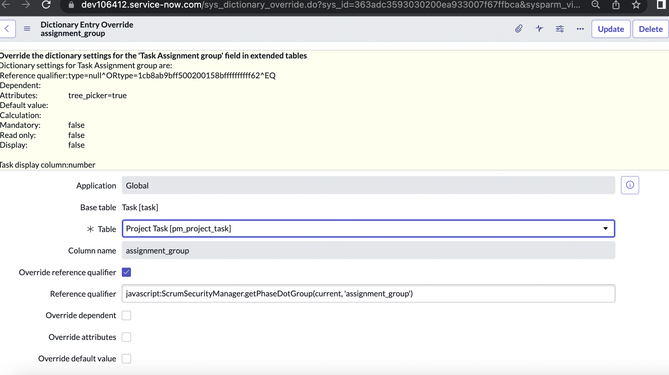Screen dimensions: 669x375
Task: Click the browser share icon
Action: 616,5
